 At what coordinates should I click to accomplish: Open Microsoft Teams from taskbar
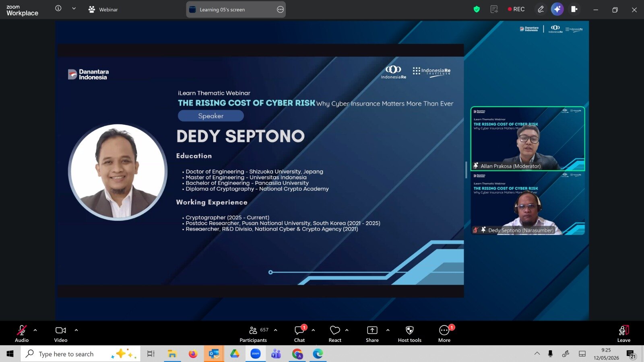pos(276,354)
